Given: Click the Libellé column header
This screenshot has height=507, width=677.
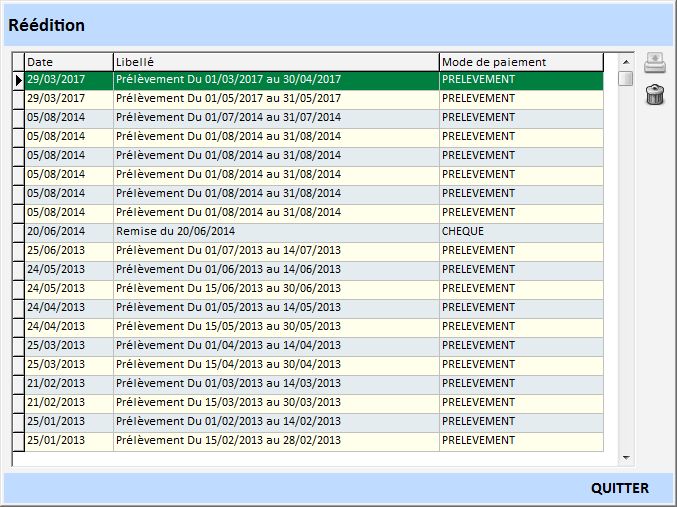Looking at the screenshot, I should (x=275, y=62).
